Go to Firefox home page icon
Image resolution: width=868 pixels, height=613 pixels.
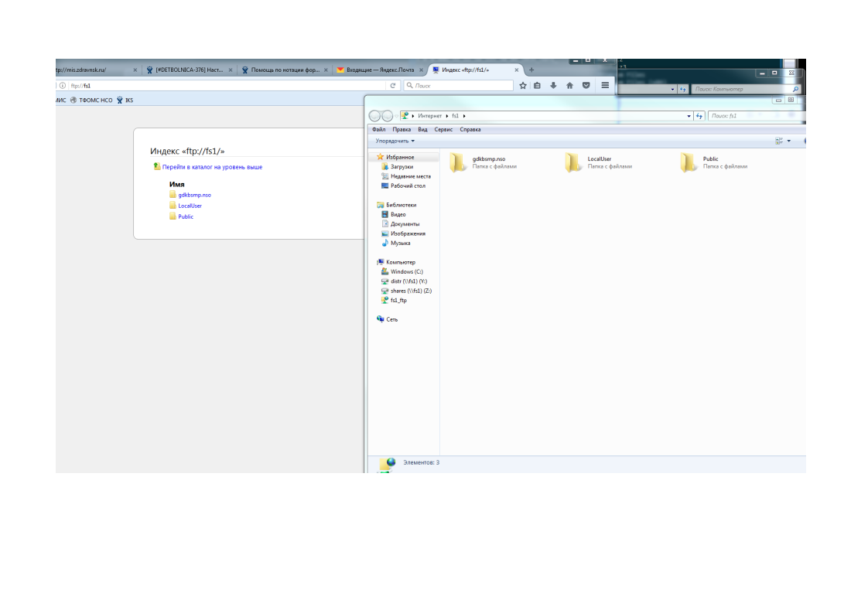point(569,86)
